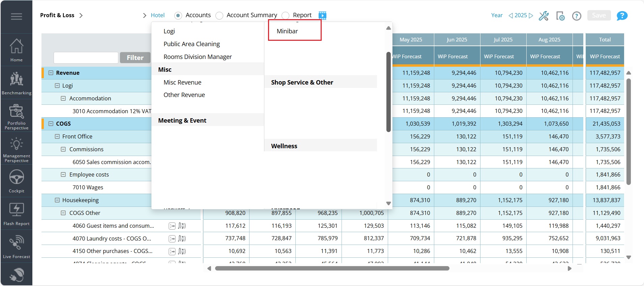Open the Hotel breadcrumb dropdown
The width and height of the screenshot is (644, 286).
[x=157, y=15]
